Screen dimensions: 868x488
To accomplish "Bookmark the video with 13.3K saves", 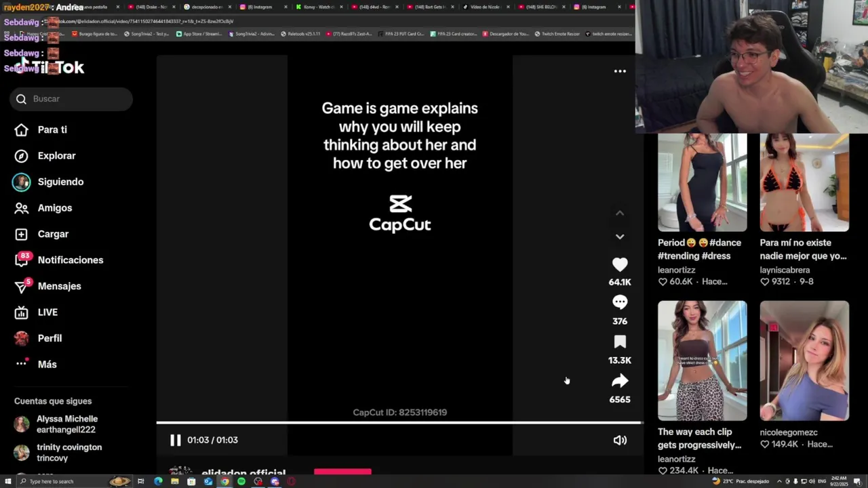I will click(x=620, y=342).
